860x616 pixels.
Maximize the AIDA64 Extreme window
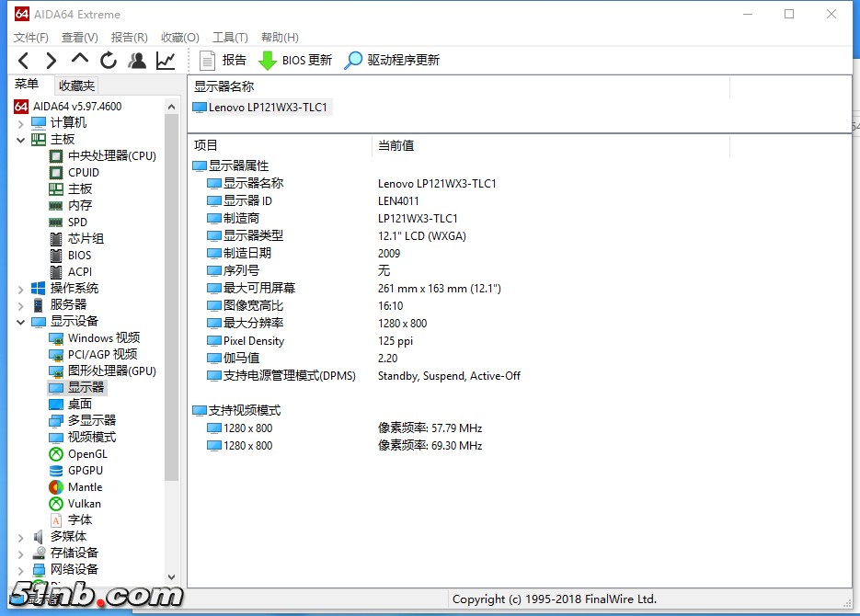coord(789,14)
